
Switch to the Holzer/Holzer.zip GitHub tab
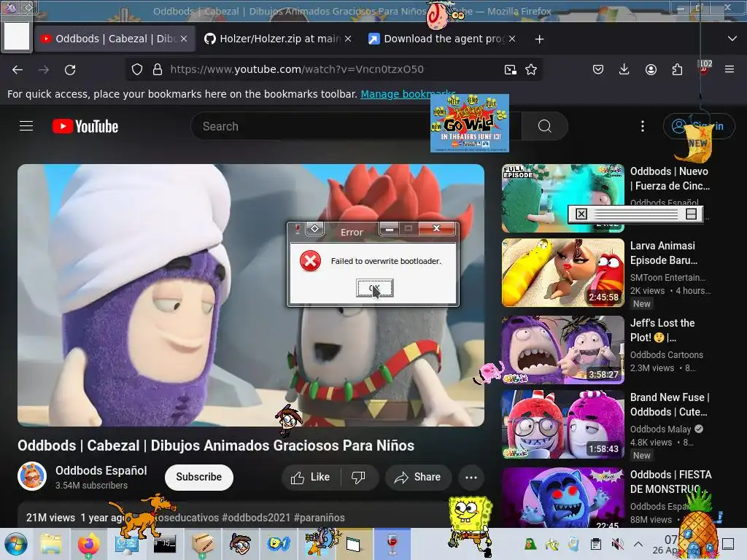click(x=279, y=39)
